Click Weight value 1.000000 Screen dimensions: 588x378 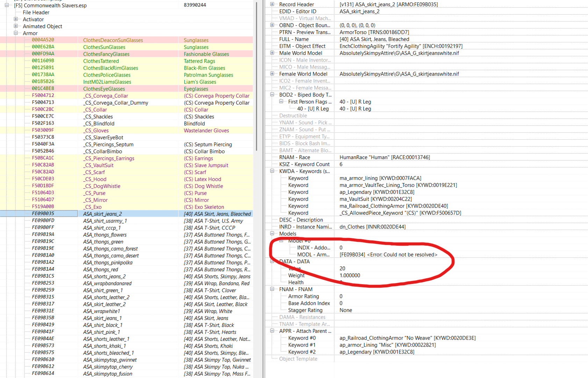[x=350, y=275]
